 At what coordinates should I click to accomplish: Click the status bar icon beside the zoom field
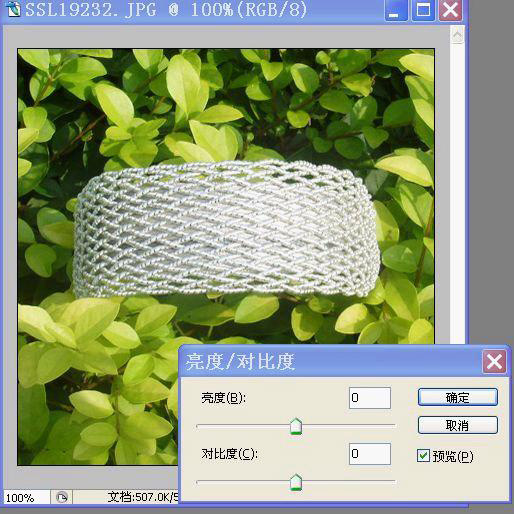62,498
